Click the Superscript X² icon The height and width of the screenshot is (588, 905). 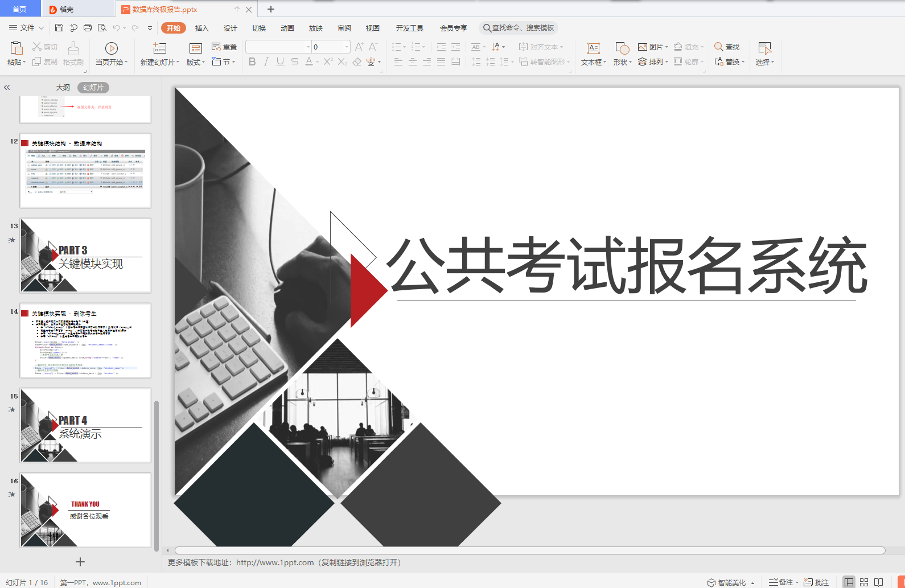pyautogui.click(x=328, y=61)
